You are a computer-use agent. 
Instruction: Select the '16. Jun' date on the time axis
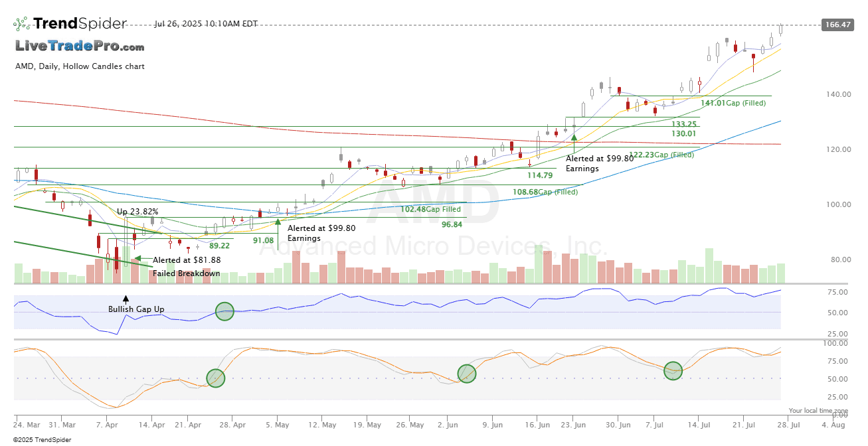[x=538, y=425]
